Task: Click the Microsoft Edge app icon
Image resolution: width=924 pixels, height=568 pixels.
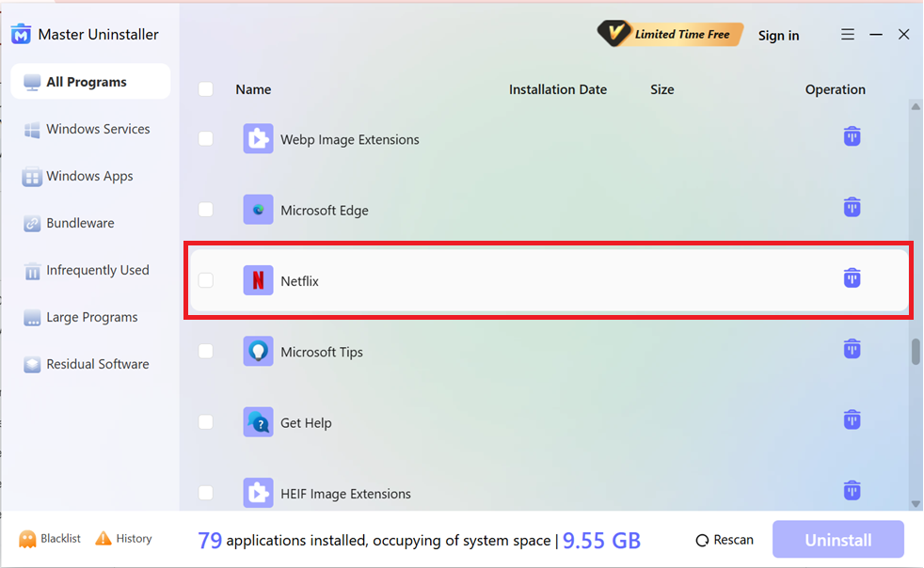Action: pyautogui.click(x=258, y=210)
